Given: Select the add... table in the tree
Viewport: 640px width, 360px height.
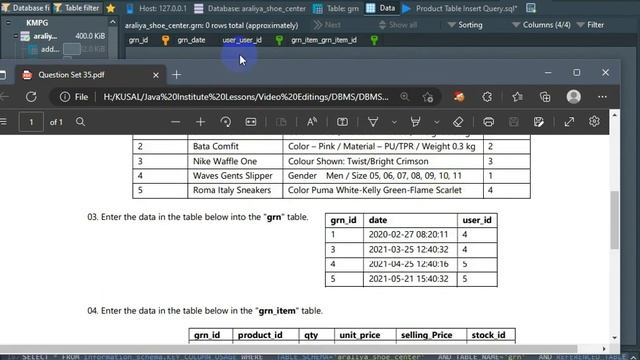Looking at the screenshot, I should click(x=50, y=49).
